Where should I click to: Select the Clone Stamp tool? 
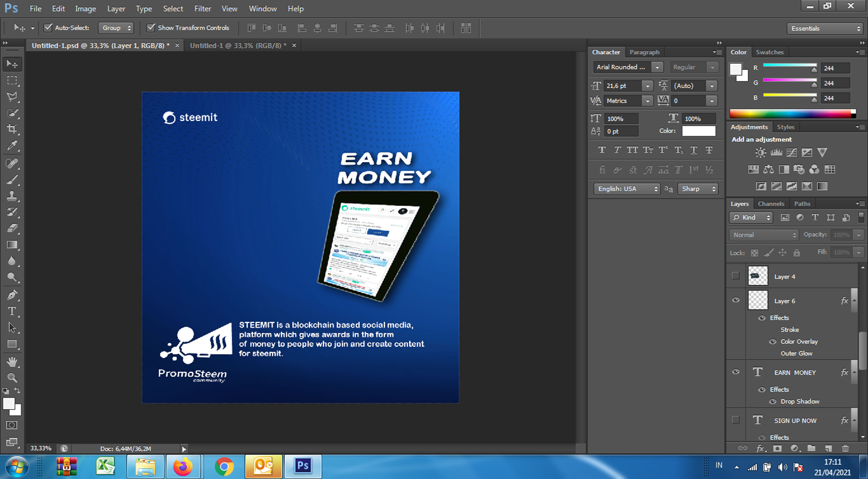point(12,196)
